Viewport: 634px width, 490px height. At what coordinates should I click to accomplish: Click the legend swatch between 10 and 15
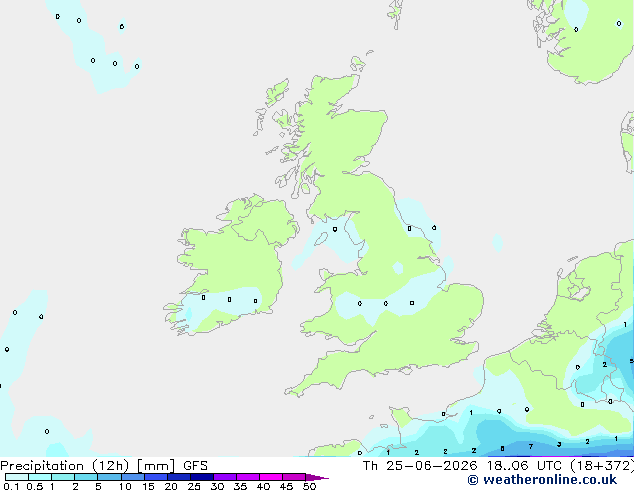[x=132, y=477]
